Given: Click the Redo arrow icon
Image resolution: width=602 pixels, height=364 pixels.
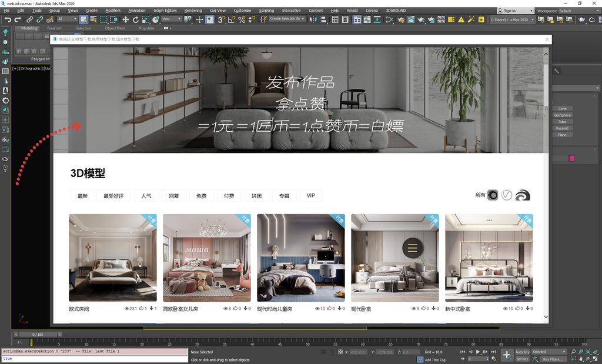Looking at the screenshot, I should point(18,19).
